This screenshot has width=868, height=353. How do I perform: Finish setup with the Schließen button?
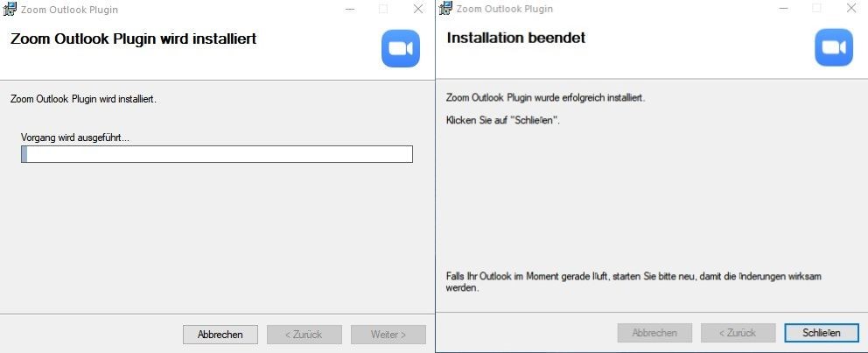[x=822, y=333]
